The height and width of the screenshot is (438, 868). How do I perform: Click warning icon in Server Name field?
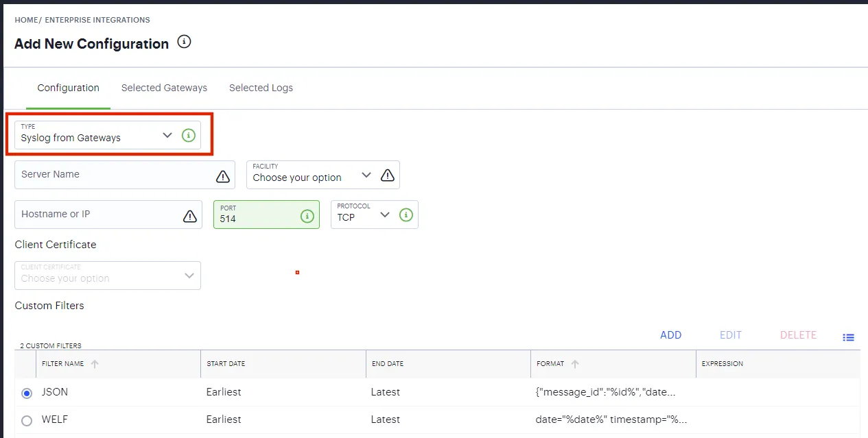223,176
